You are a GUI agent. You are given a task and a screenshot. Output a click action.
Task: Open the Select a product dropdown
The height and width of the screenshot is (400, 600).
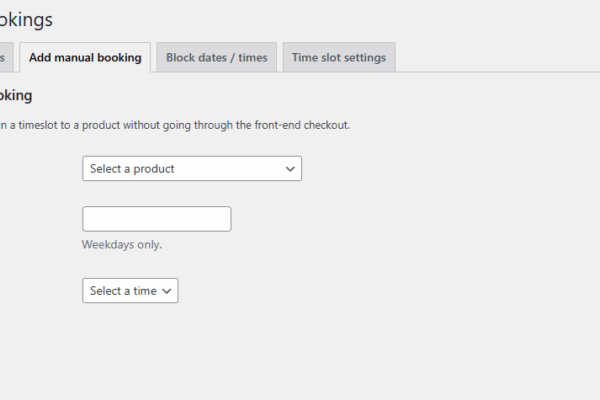[x=191, y=169]
